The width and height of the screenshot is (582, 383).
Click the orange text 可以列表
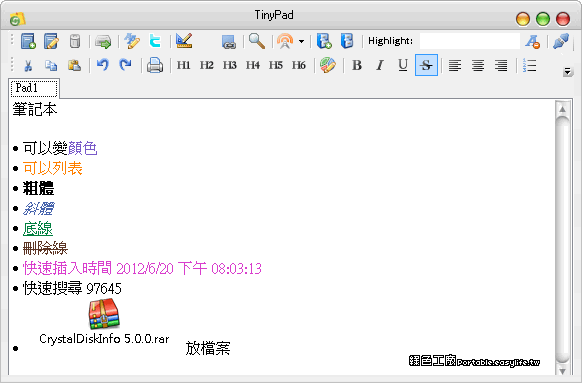53,168
